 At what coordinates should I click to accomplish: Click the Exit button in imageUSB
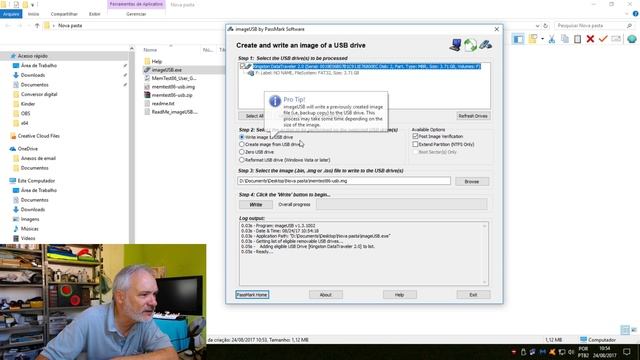pyautogui.click(x=473, y=295)
